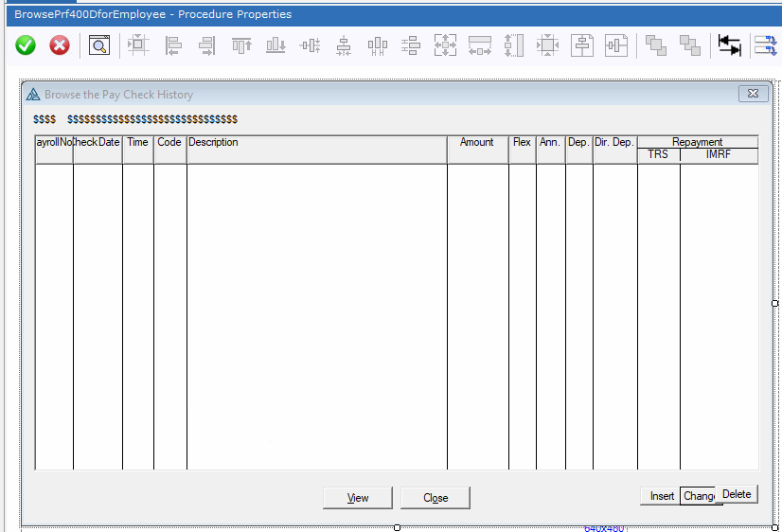Click the bring to front icon
782x532 pixels.
(x=655, y=45)
